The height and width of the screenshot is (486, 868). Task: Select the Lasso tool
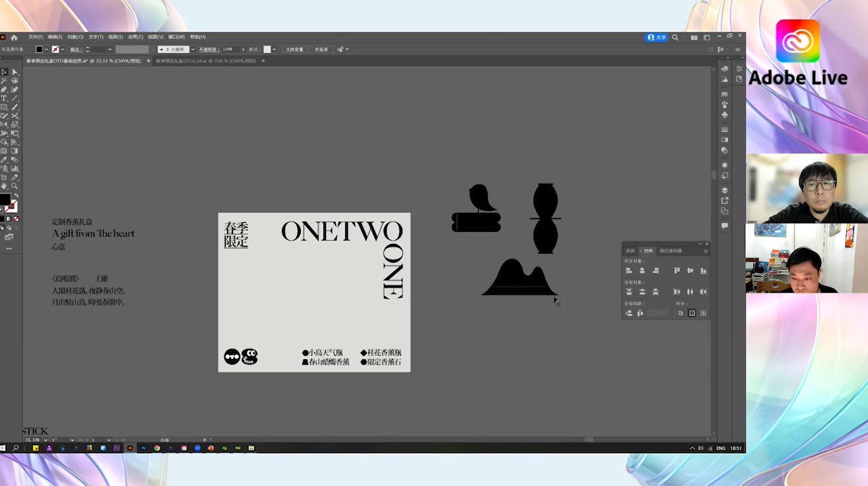tap(15, 81)
